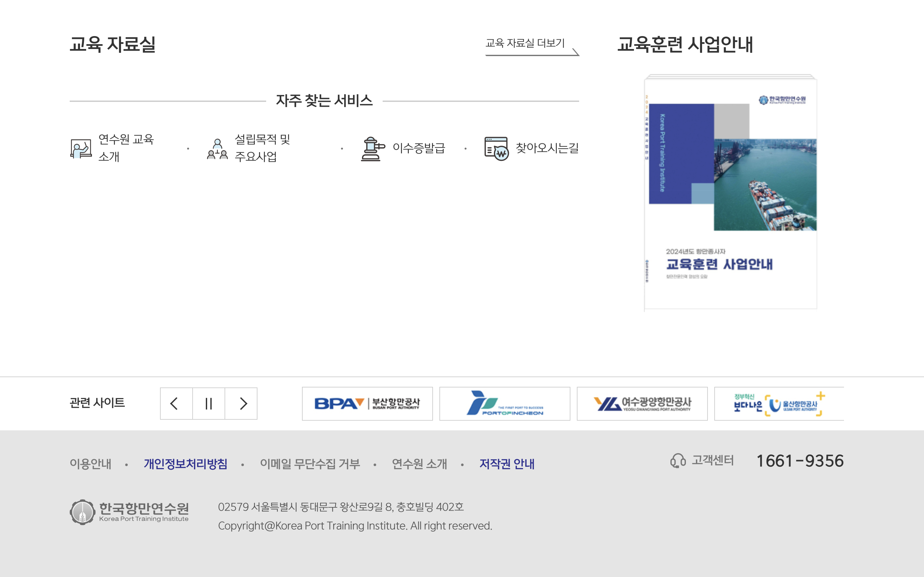Viewport: 924px width, 577px height.
Task: Open the Ulsan Port Authority banner
Action: pos(778,404)
